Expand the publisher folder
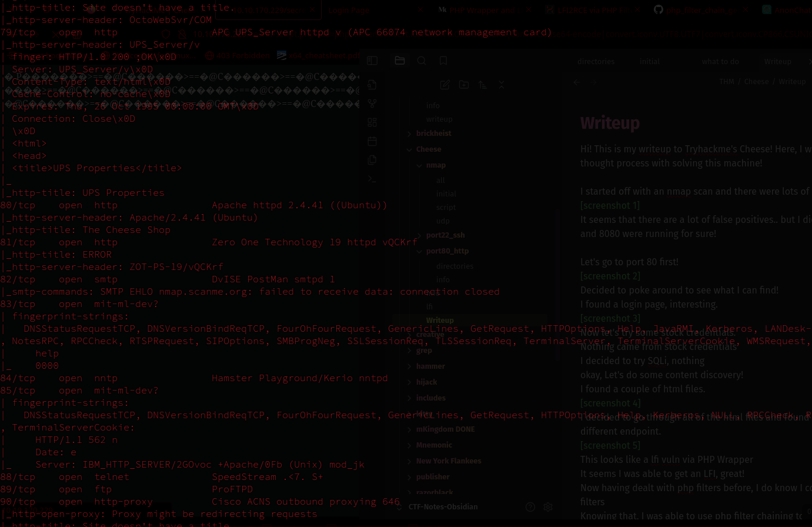 pyautogui.click(x=410, y=477)
